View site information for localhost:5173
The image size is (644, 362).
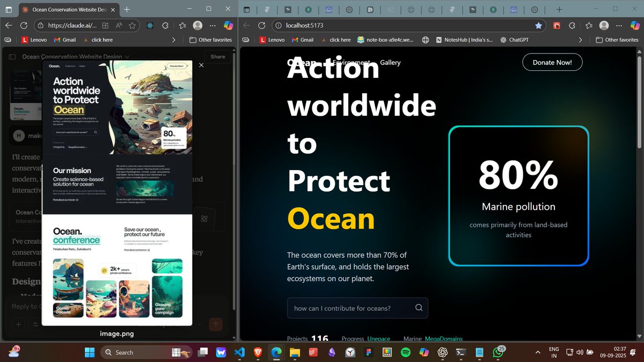point(278,25)
